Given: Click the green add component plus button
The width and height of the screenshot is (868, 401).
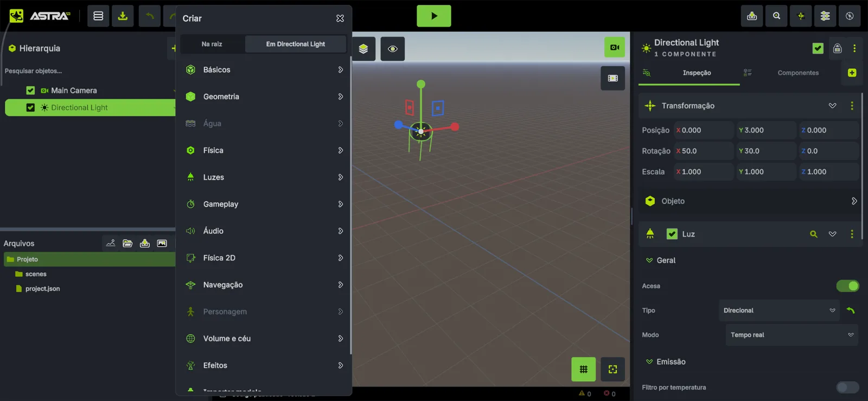Looking at the screenshot, I should pyautogui.click(x=852, y=73).
